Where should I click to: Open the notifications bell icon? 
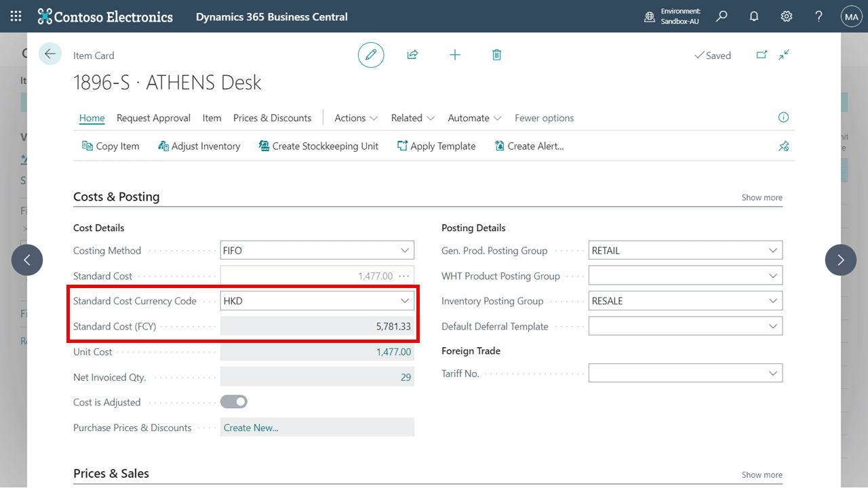[754, 16]
